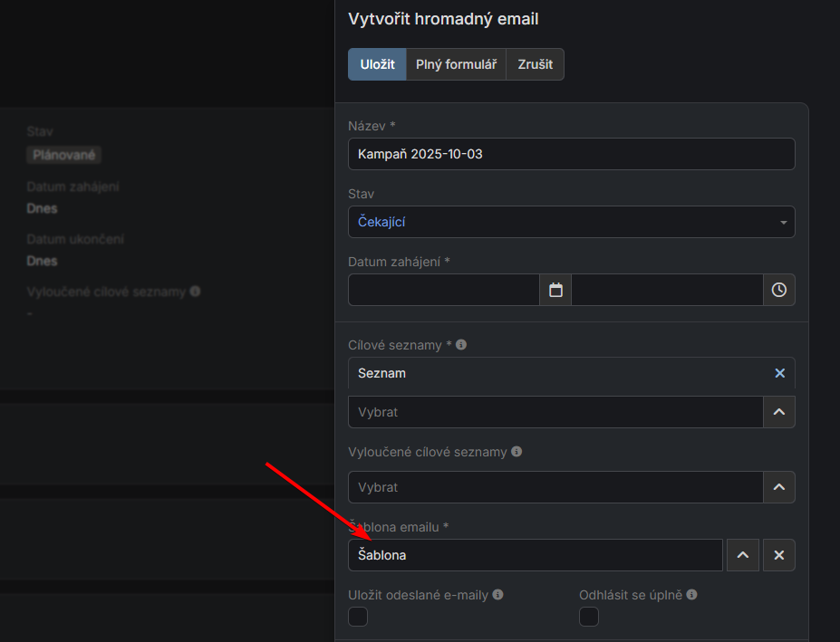Image resolution: width=840 pixels, height=642 pixels.
Task: Show info for Uložit odeslané e-maily
Action: click(497, 595)
